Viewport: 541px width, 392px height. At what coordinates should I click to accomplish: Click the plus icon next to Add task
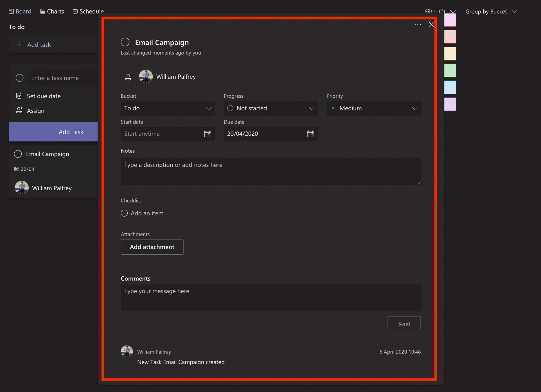[19, 44]
